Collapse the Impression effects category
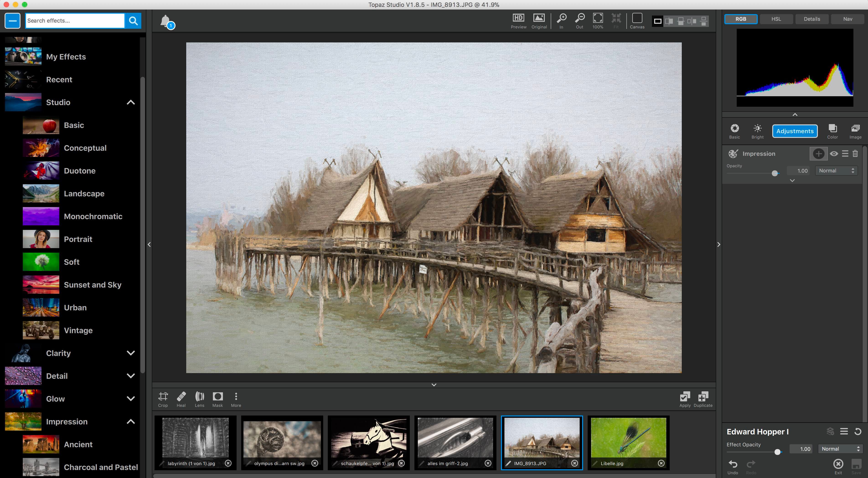 (131, 422)
